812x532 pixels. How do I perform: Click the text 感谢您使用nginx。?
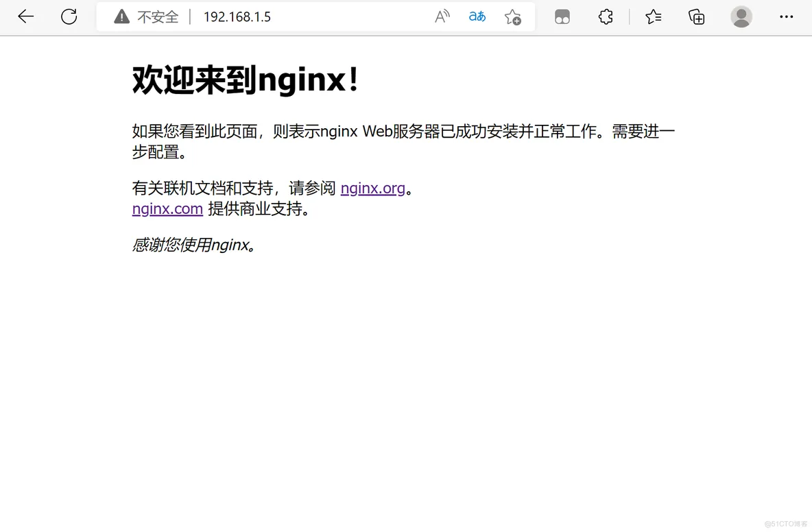point(194,244)
